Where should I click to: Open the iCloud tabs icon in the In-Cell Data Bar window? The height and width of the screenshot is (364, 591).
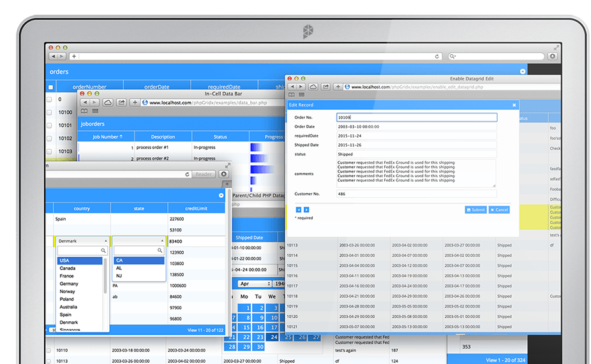click(108, 103)
